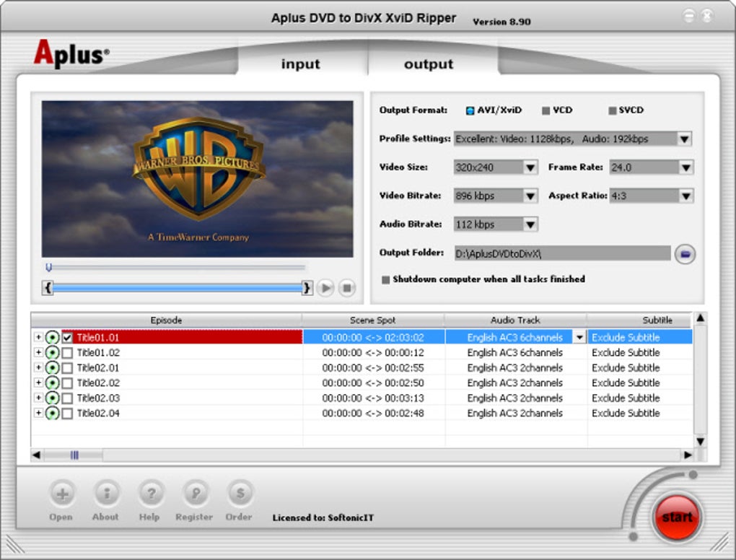Image resolution: width=736 pixels, height=560 pixels.
Task: Expand the Title01.02 tree node
Action: coord(38,352)
